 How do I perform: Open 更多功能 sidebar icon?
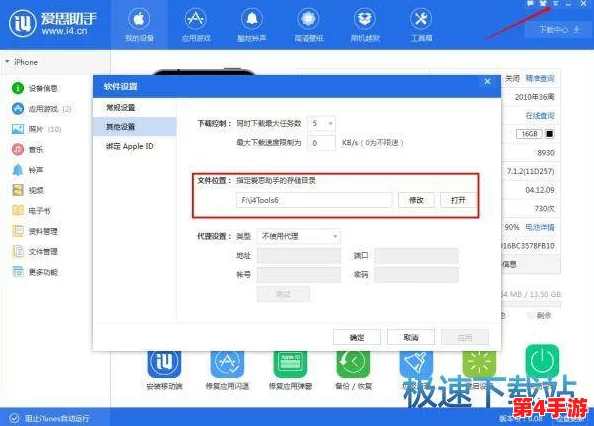pos(17,272)
